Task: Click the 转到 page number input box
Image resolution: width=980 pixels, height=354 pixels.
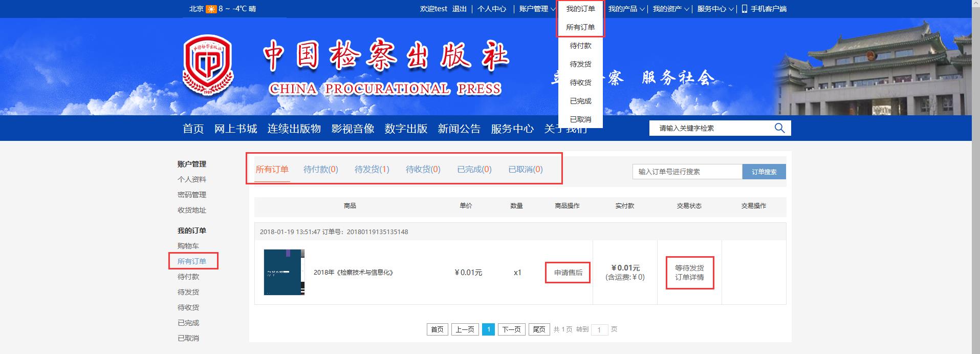Action: coord(599,329)
